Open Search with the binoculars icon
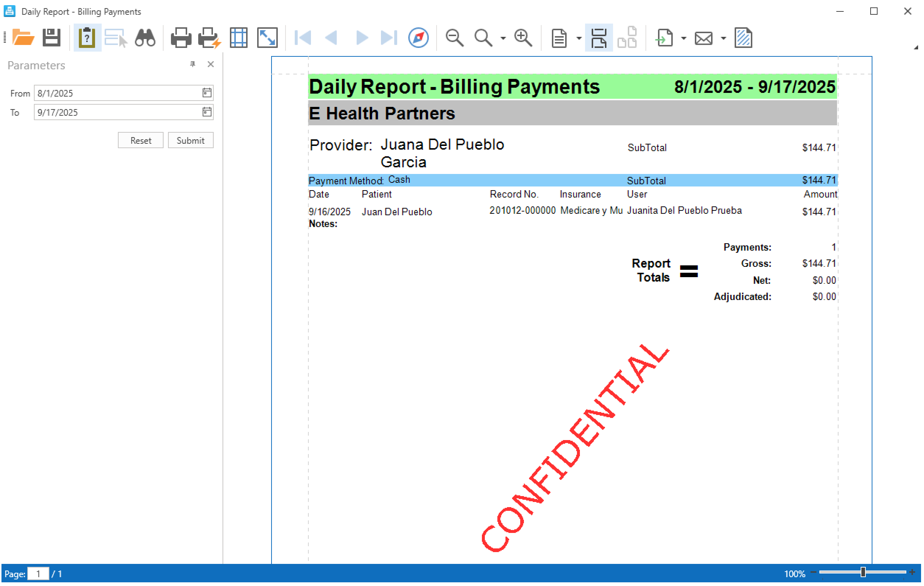Screen dimensions: 924x586 (x=145, y=38)
